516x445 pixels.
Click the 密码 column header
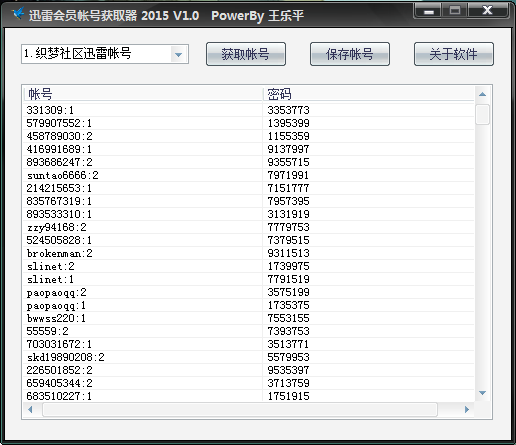[368, 94]
